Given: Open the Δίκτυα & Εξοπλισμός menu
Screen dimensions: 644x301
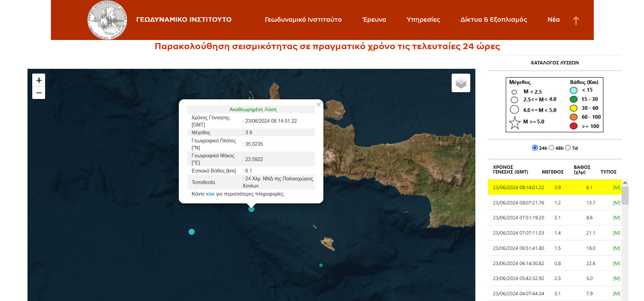Looking at the screenshot, I should (x=493, y=20).
